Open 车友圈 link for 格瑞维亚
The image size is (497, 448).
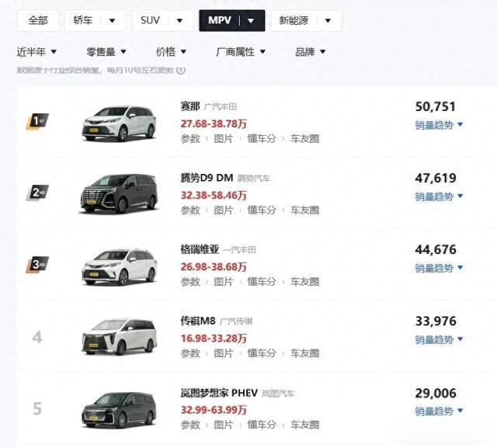click(x=305, y=282)
